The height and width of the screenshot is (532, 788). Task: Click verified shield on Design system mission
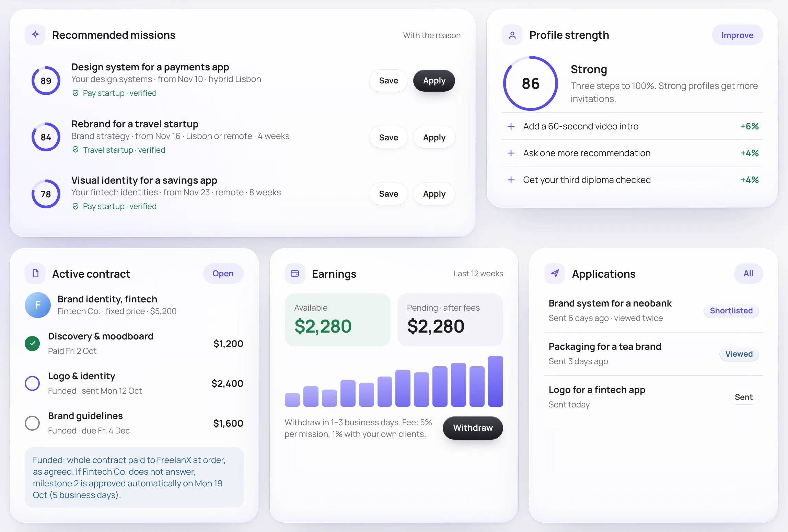76,93
